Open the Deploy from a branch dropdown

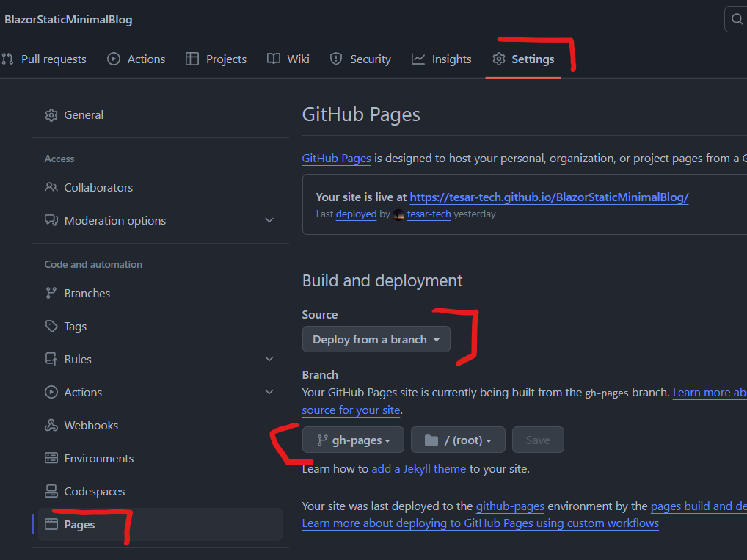point(376,339)
